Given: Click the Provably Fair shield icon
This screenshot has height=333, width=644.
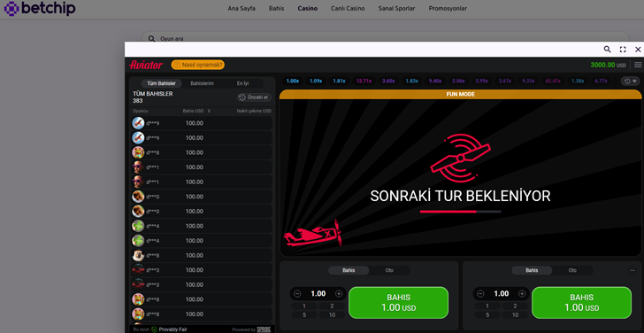Looking at the screenshot, I should tap(155, 329).
